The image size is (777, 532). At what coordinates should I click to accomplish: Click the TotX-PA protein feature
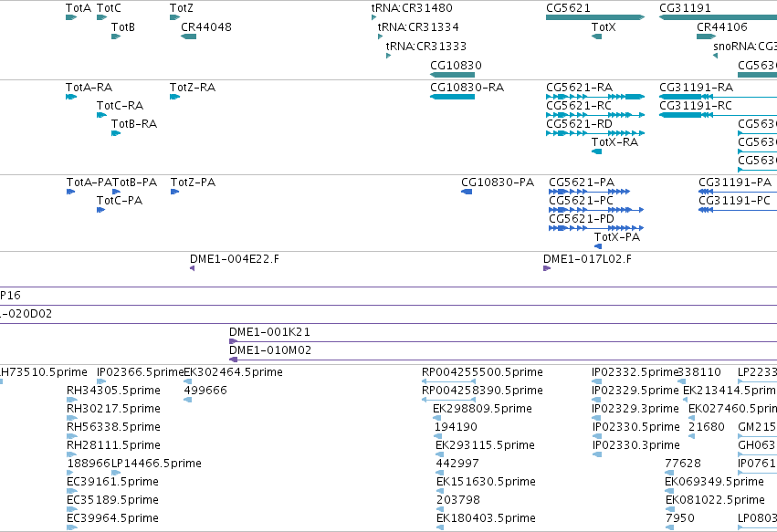coord(598,246)
